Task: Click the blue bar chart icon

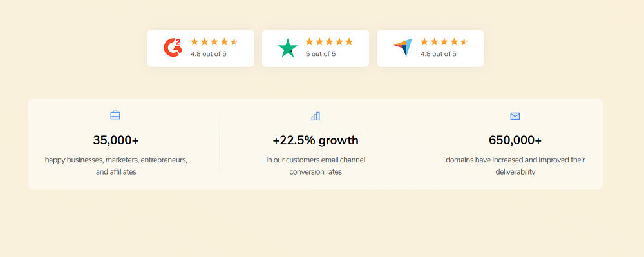Action: [x=316, y=117]
